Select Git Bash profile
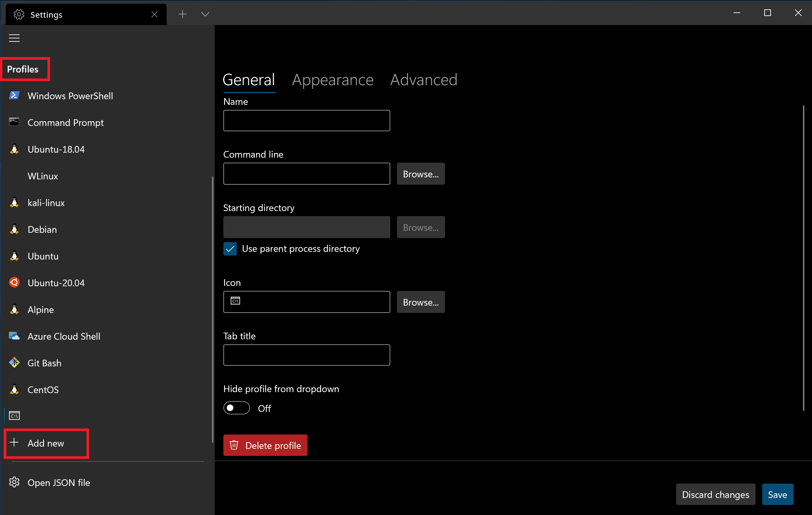 [x=45, y=362]
